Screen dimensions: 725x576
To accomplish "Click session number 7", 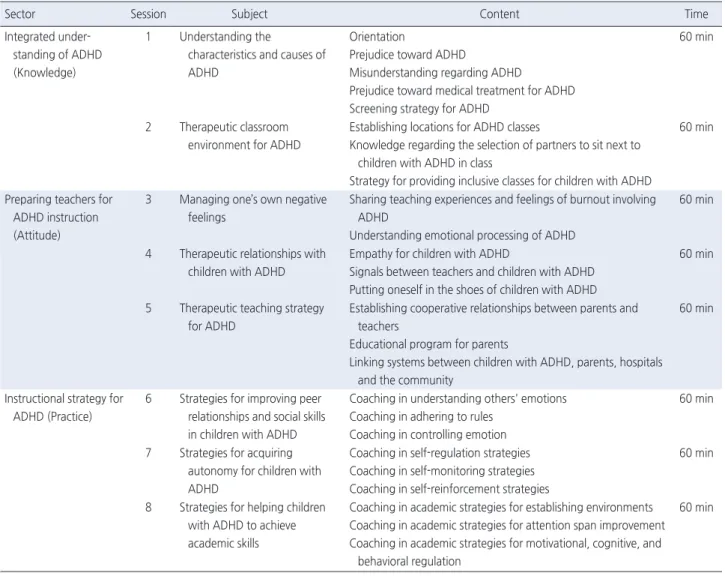I will (x=148, y=453).
